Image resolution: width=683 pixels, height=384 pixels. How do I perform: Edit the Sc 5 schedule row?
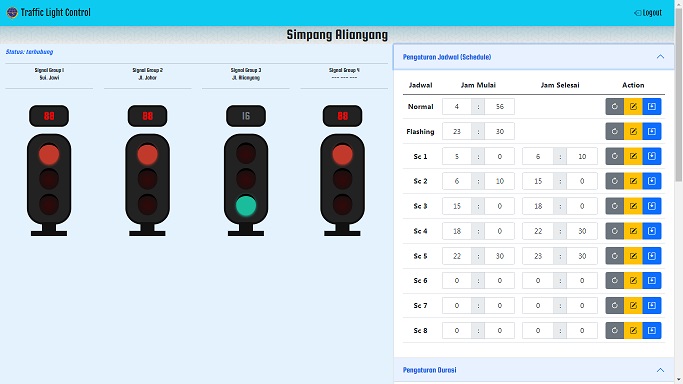pos(633,256)
